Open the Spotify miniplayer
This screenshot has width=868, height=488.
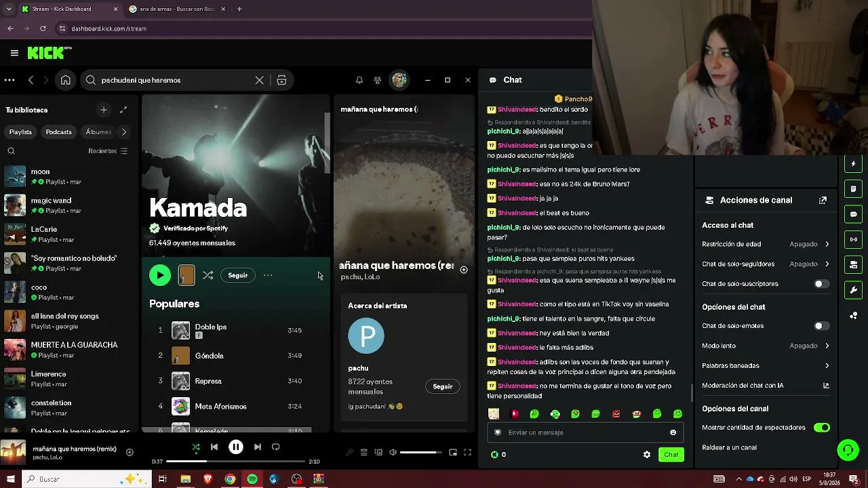click(453, 453)
